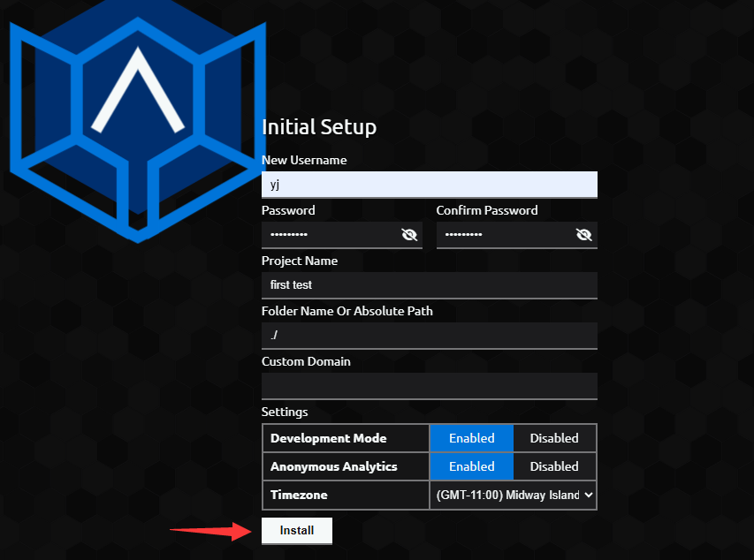Switch Anonymous Analytics to Disabled

[x=554, y=466]
